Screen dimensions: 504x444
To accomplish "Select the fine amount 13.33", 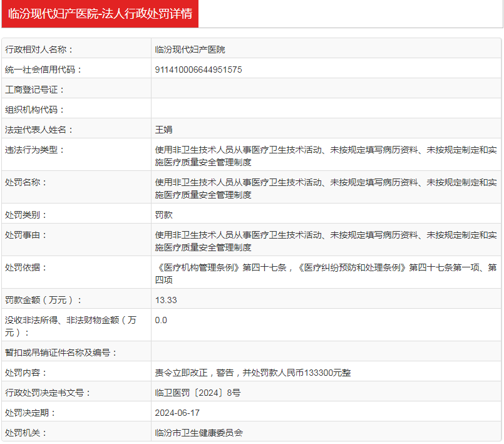I will click(166, 300).
